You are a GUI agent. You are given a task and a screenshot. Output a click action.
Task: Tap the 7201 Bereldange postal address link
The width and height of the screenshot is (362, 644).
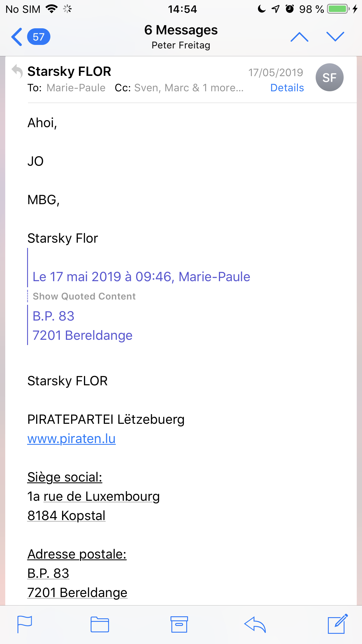tap(77, 593)
